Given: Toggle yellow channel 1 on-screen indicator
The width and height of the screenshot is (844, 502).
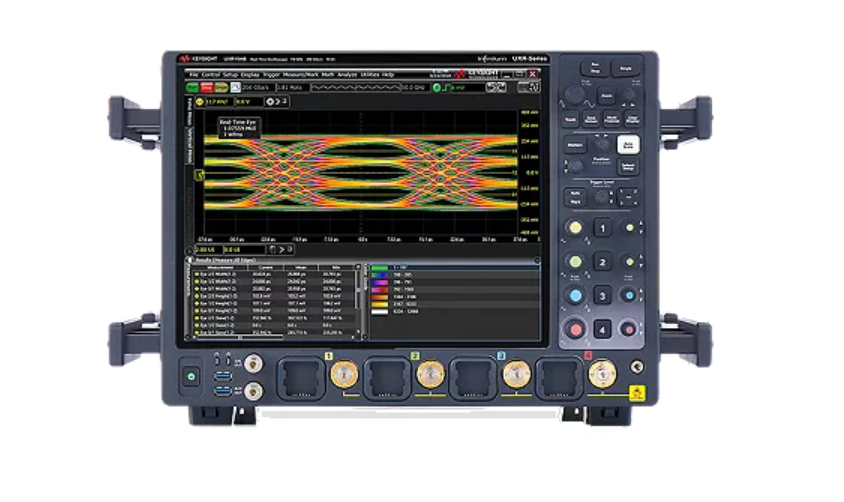Looking at the screenshot, I should point(200,102).
